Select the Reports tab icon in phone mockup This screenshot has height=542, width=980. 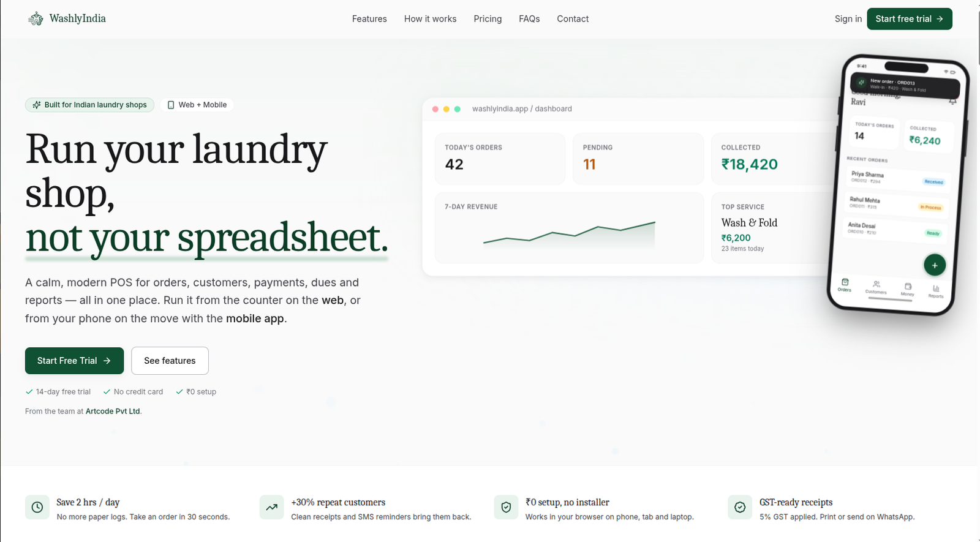pyautogui.click(x=936, y=288)
